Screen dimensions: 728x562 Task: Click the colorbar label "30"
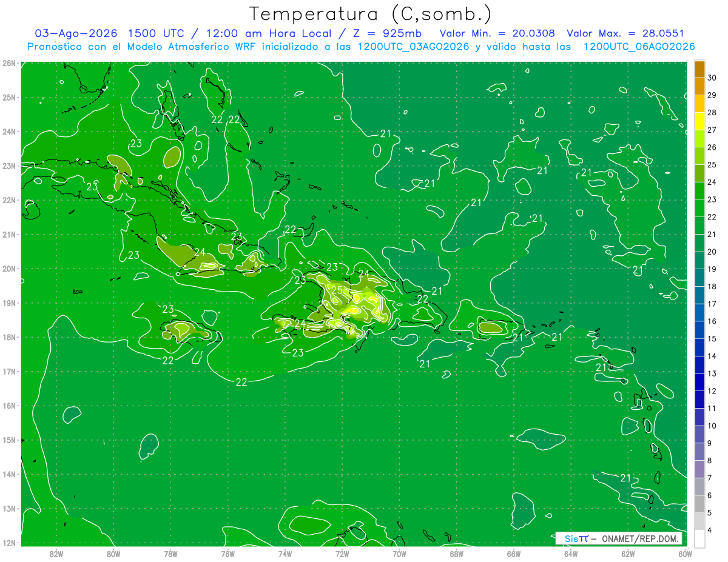coord(712,78)
